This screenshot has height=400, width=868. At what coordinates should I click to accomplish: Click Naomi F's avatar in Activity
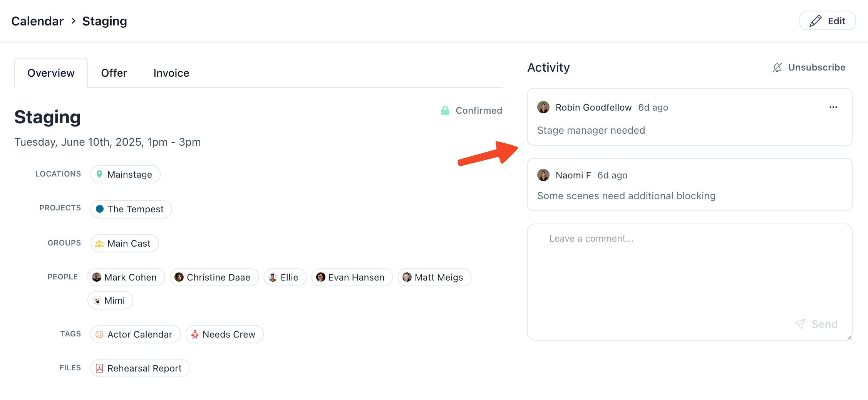[543, 175]
